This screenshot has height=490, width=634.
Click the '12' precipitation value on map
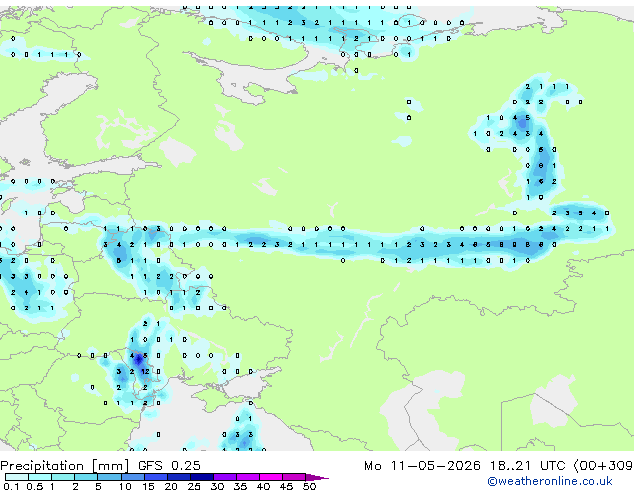(x=145, y=371)
